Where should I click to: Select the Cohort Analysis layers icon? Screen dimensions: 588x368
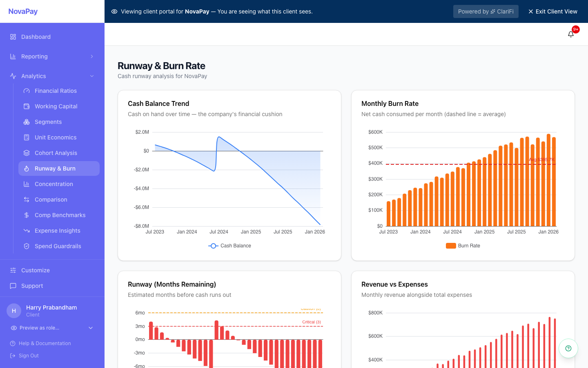click(x=25, y=153)
